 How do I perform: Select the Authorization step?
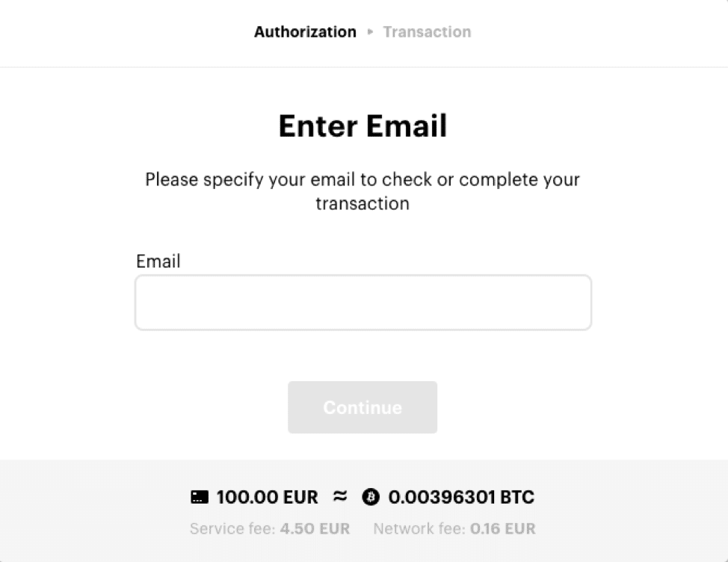[x=305, y=32]
